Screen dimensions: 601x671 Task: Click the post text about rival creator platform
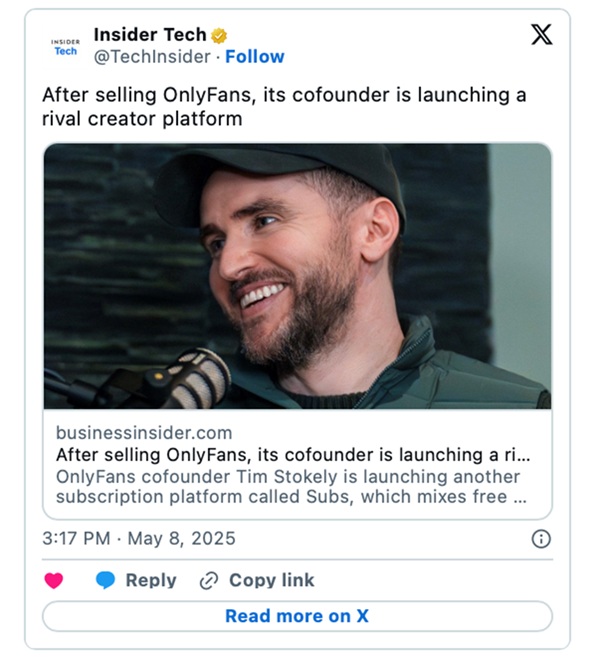(283, 108)
